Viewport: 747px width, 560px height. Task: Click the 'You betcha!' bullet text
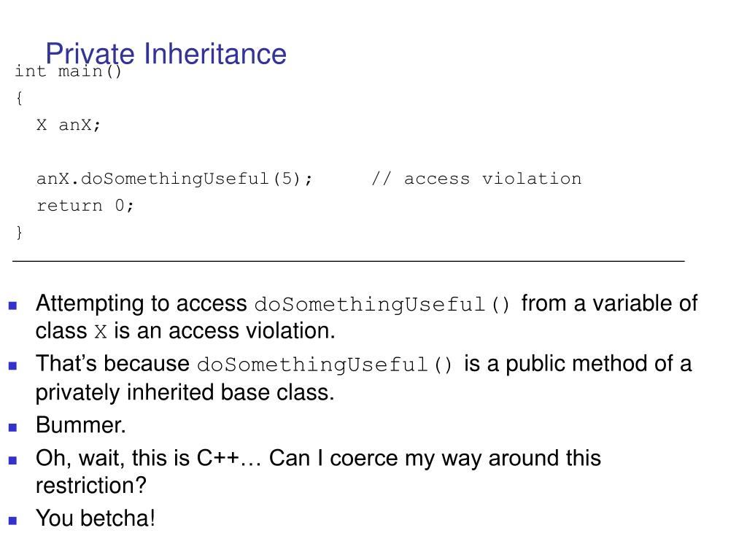[x=96, y=518]
